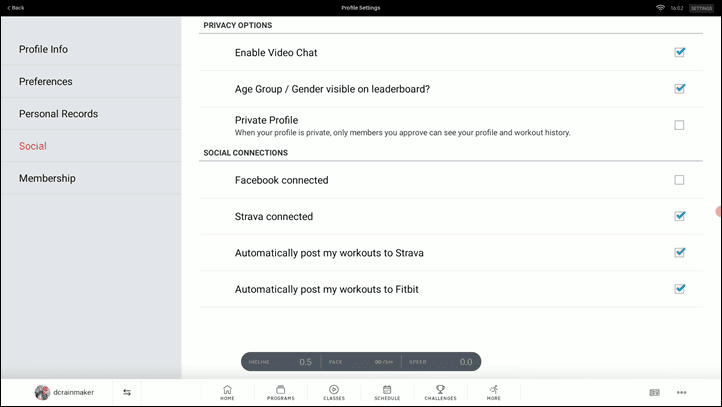Click the Private Profile description text
The height and width of the screenshot is (407, 722).
pyautogui.click(x=402, y=133)
